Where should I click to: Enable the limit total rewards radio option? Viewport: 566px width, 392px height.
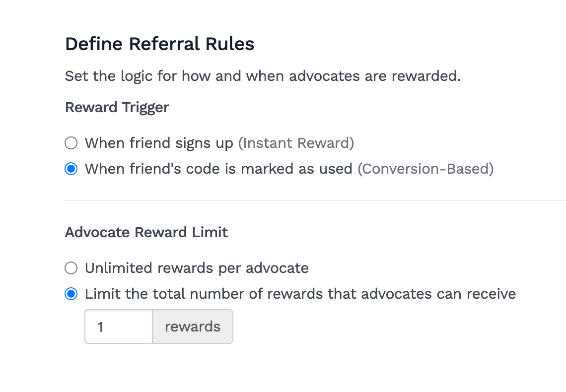click(71, 294)
